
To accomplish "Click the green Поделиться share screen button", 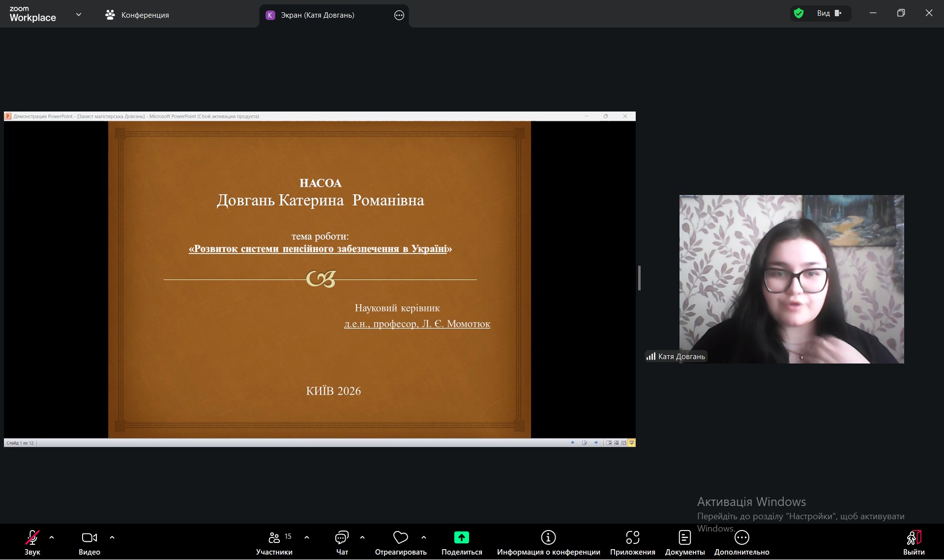I will click(461, 538).
